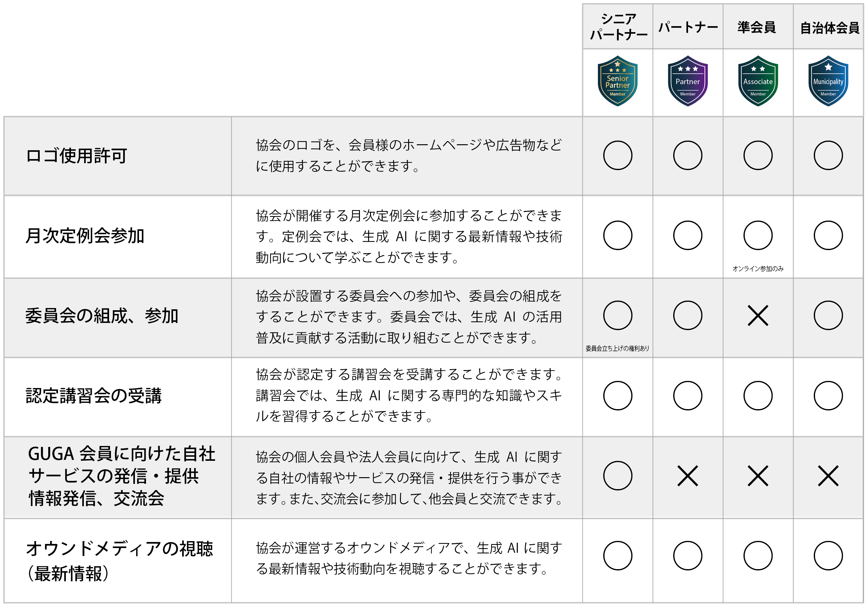Click パートナー X mark in GUGA 会員 row
868x606 pixels.
pos(687,476)
